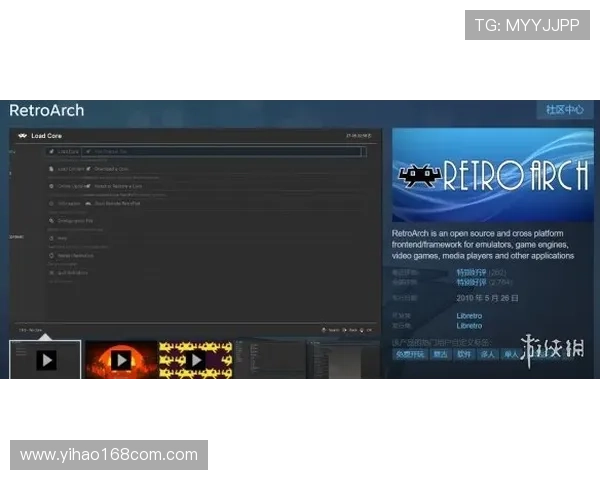Select the 复古 tag
The image size is (600, 480).
coord(440,354)
